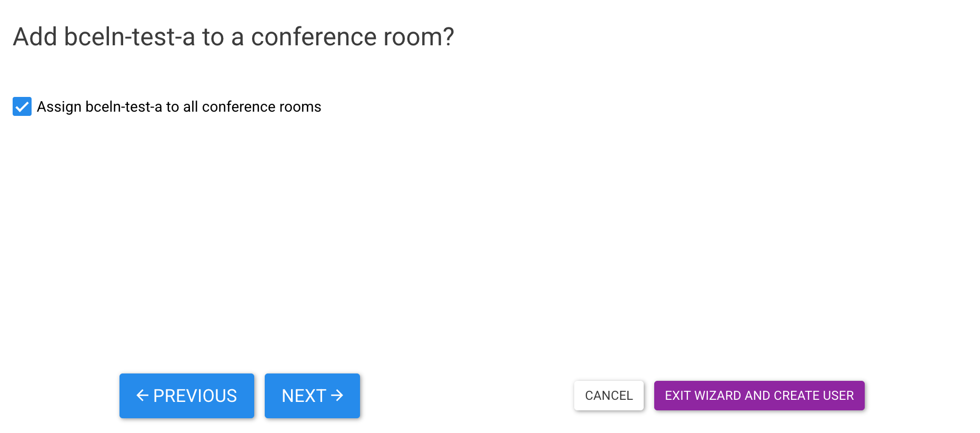The height and width of the screenshot is (433, 980).
Task: Click the left arrow icon on Previous
Action: pos(142,396)
